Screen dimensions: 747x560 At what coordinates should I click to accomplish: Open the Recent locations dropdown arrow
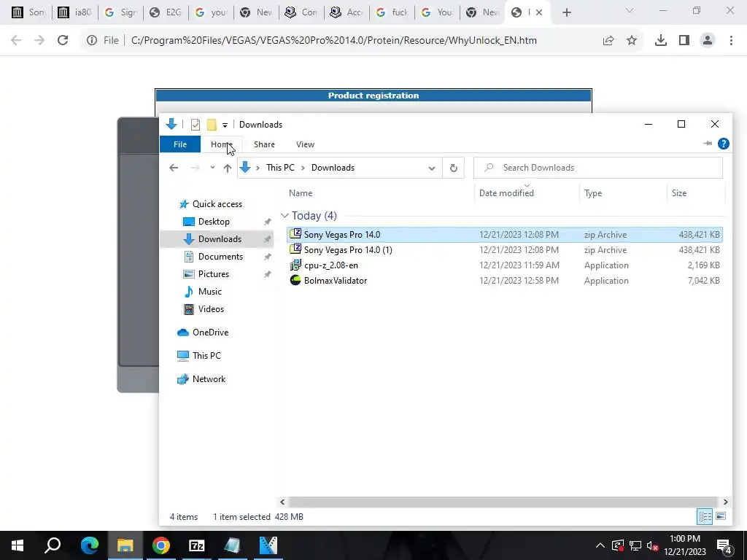pos(212,168)
